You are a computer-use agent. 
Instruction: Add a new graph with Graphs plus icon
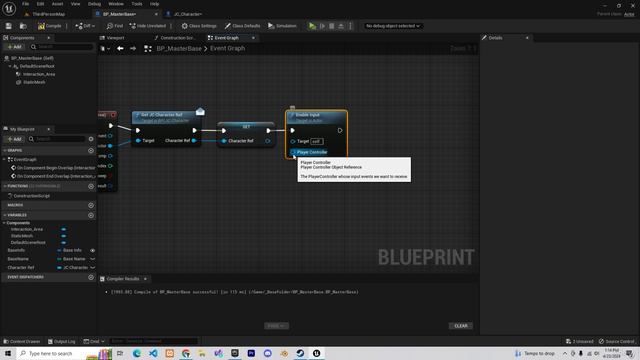(91, 151)
